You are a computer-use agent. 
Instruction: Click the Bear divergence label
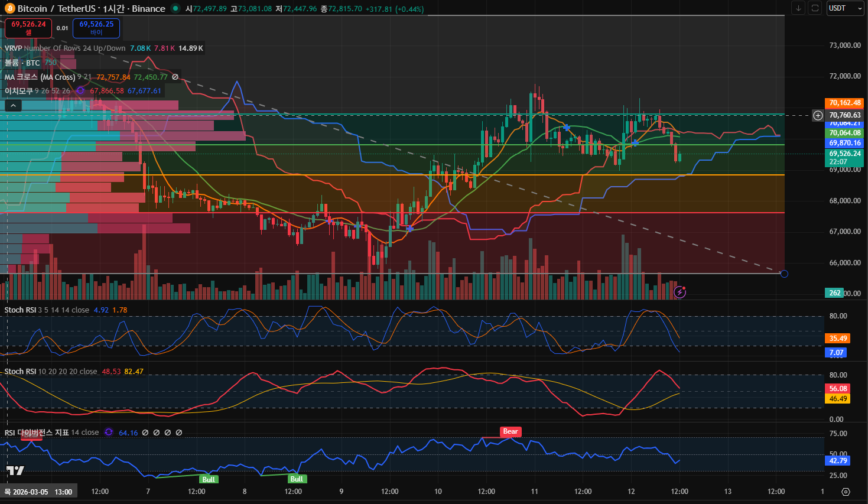510,431
